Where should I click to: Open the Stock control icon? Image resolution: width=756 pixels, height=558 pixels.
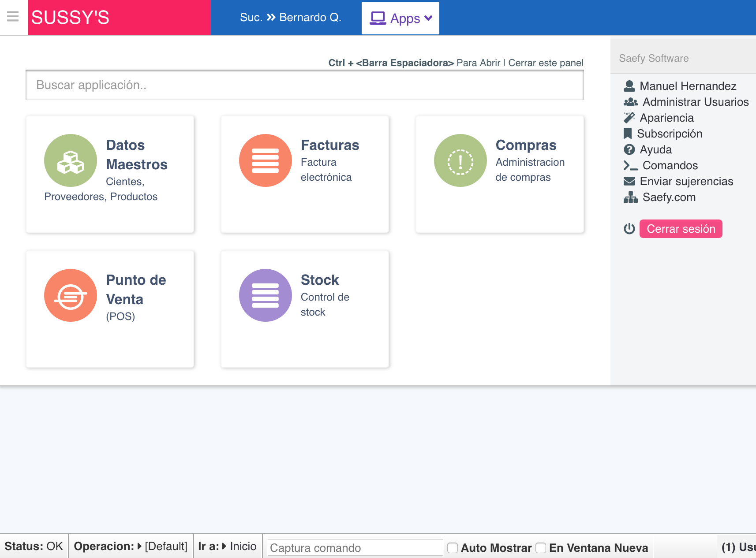(x=265, y=295)
